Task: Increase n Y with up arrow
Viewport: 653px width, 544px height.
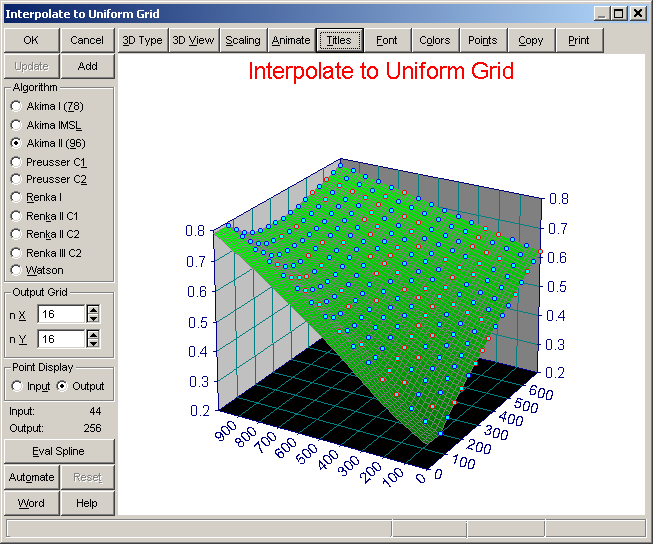Action: 93,334
